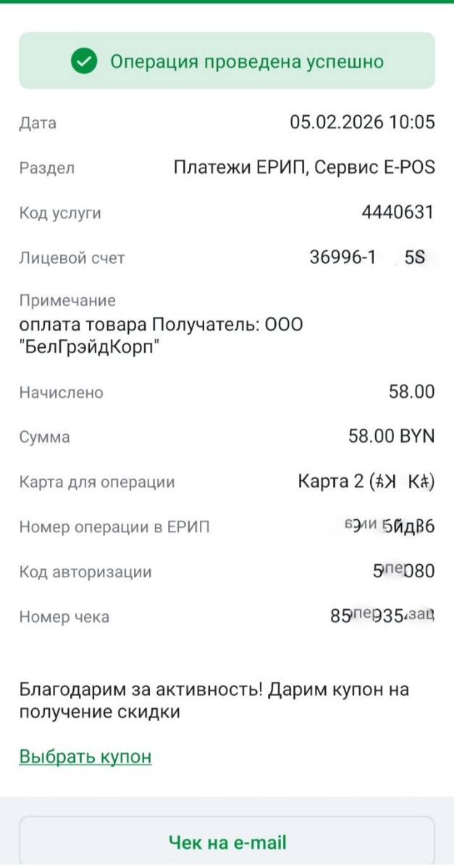Viewport: 454px width, 868px height.
Task: Tap the 'Операция проведена успешно' banner text
Action: [246, 61]
